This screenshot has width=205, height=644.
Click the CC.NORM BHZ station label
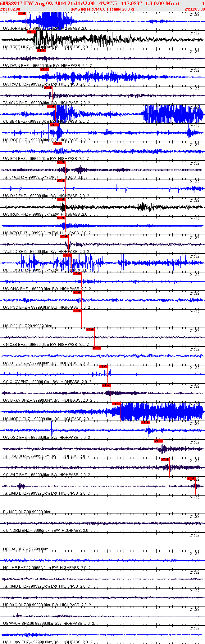(x=16, y=531)
